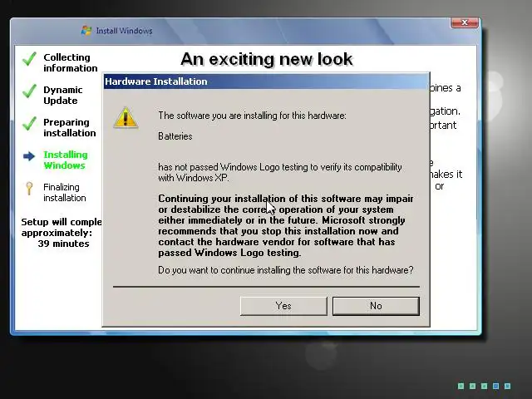Click 'Do you want to continue installing' question text
This screenshot has width=532, height=399.
point(286,270)
